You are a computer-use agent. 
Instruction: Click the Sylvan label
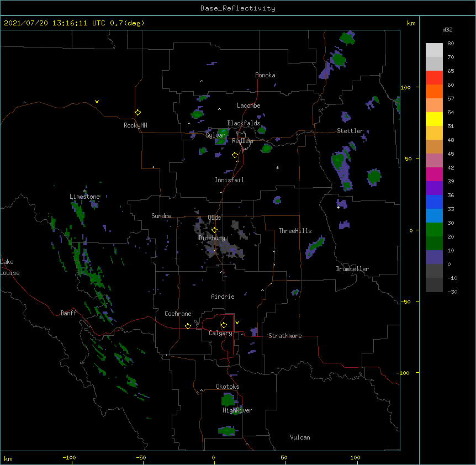tap(215, 135)
